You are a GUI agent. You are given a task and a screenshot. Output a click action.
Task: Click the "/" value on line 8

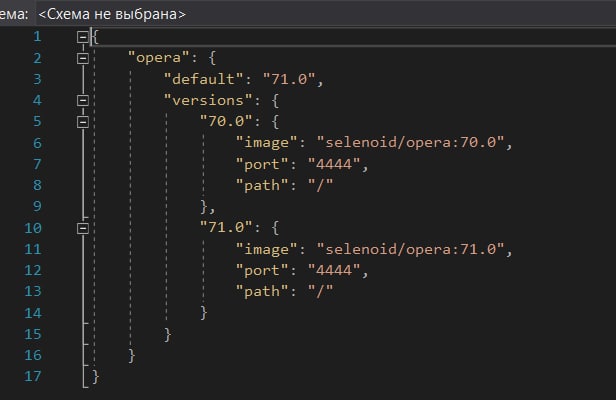coord(320,185)
